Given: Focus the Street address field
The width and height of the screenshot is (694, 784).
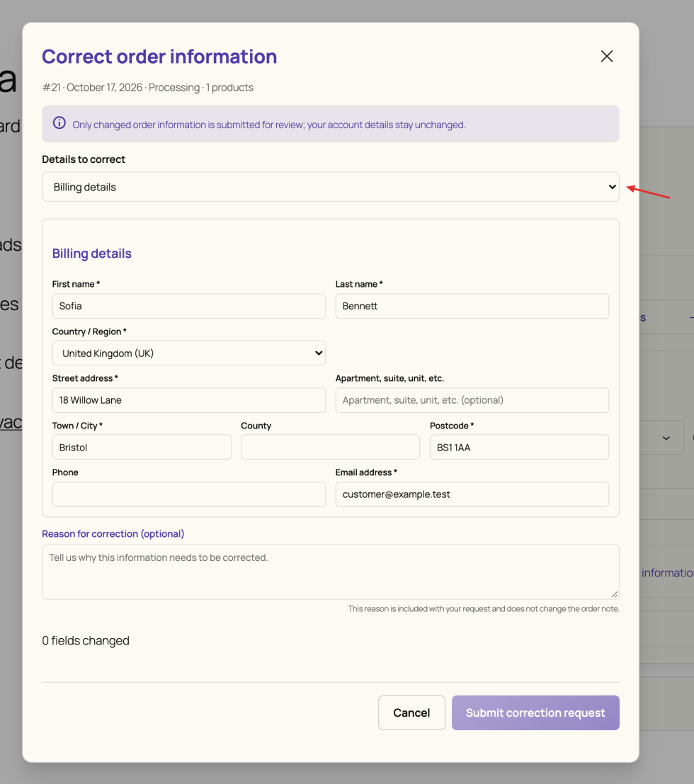Looking at the screenshot, I should pos(189,400).
